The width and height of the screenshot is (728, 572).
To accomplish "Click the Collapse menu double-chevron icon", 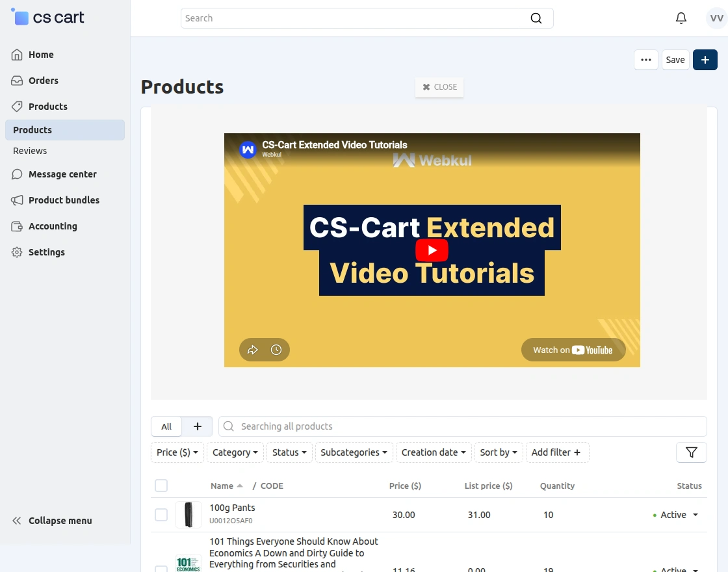I will tap(17, 521).
